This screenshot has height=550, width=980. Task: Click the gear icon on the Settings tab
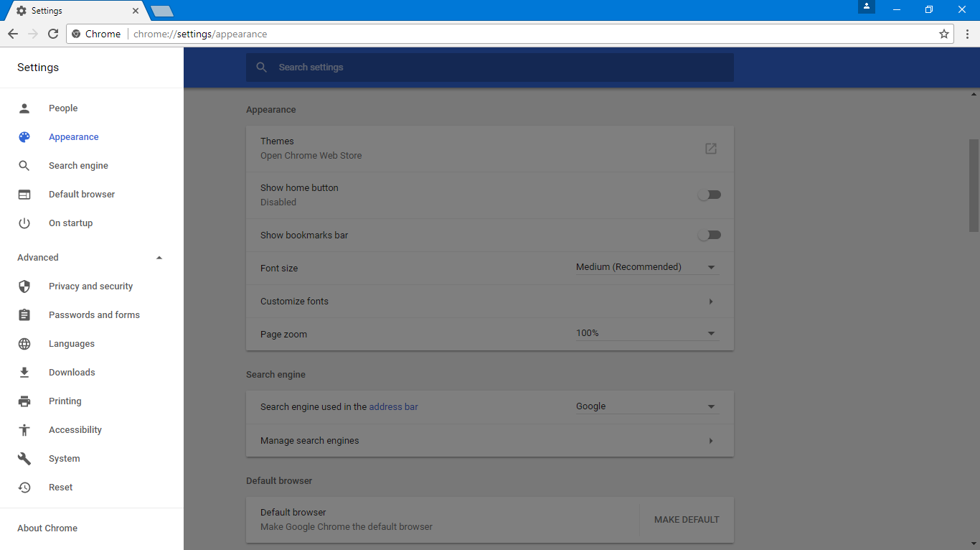click(x=22, y=11)
